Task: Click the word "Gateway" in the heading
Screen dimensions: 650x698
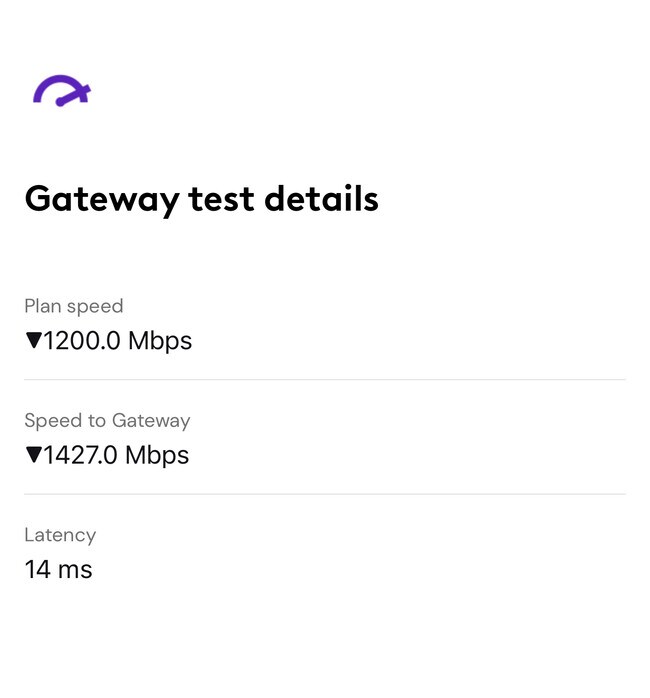Action: pos(101,199)
